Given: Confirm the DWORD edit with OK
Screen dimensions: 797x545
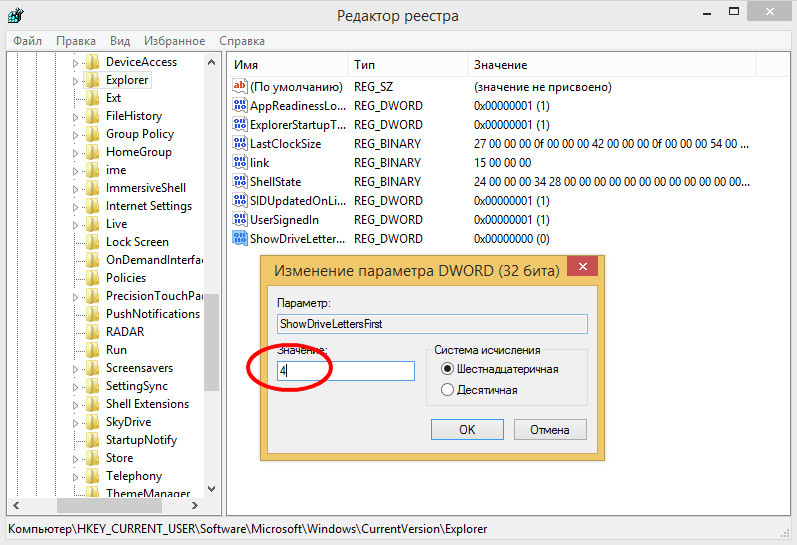Looking at the screenshot, I should click(x=467, y=430).
